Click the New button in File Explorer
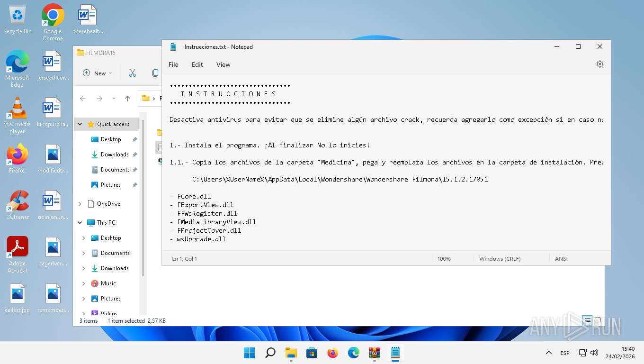Viewport: 644px width, 364px height. click(x=97, y=73)
